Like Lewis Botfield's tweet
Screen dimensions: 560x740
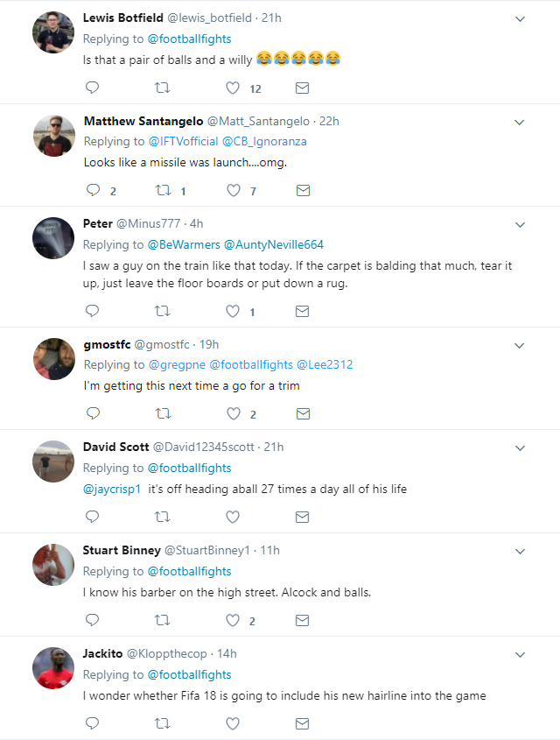[x=233, y=88]
